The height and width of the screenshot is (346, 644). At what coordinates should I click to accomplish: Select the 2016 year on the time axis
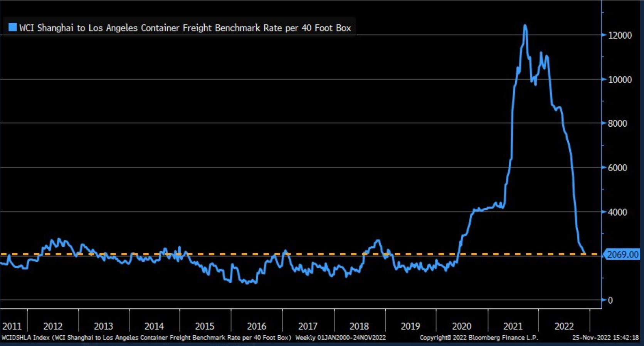point(256,326)
